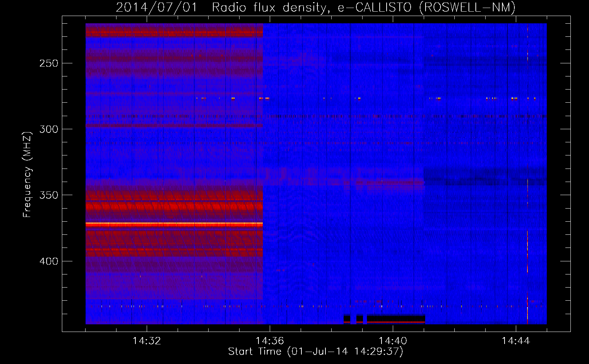Select the '400' frequency axis label

click(x=49, y=261)
